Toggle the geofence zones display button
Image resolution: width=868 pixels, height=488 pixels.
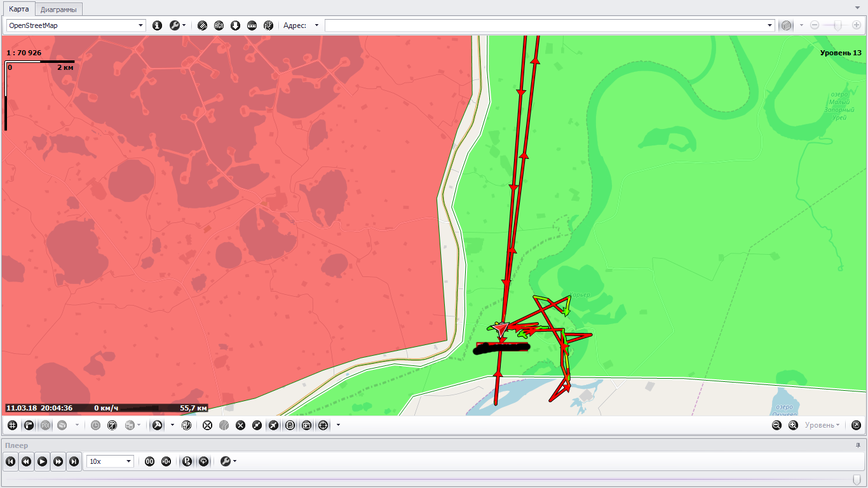pos(29,425)
